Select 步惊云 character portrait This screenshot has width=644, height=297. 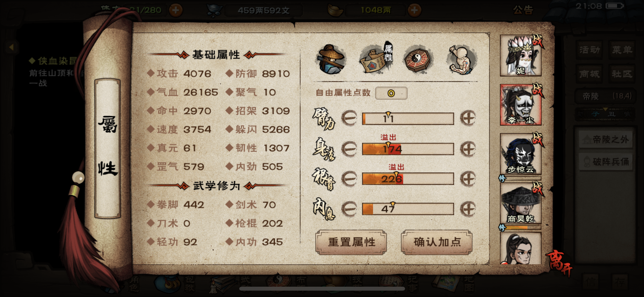(x=521, y=154)
